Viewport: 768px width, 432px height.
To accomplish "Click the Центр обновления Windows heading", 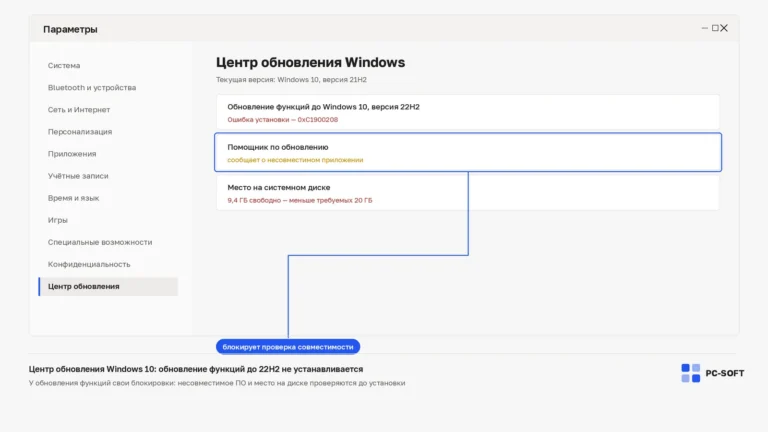I will (x=311, y=63).
